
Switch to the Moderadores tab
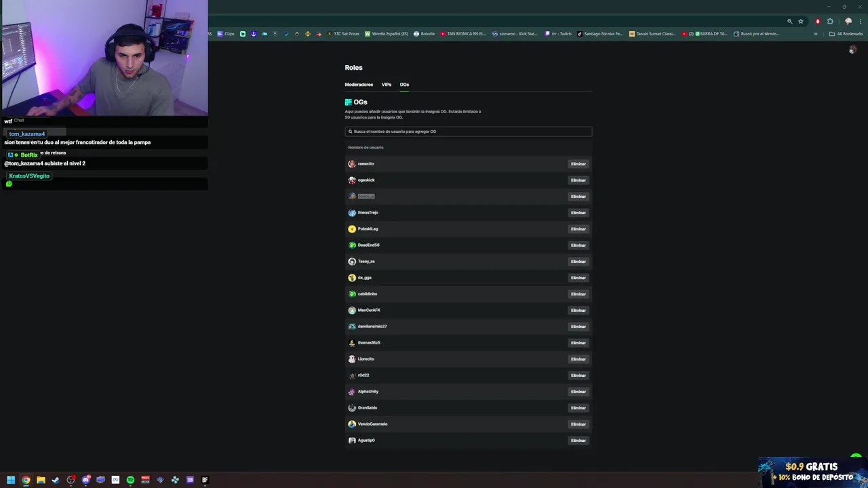[x=359, y=85]
